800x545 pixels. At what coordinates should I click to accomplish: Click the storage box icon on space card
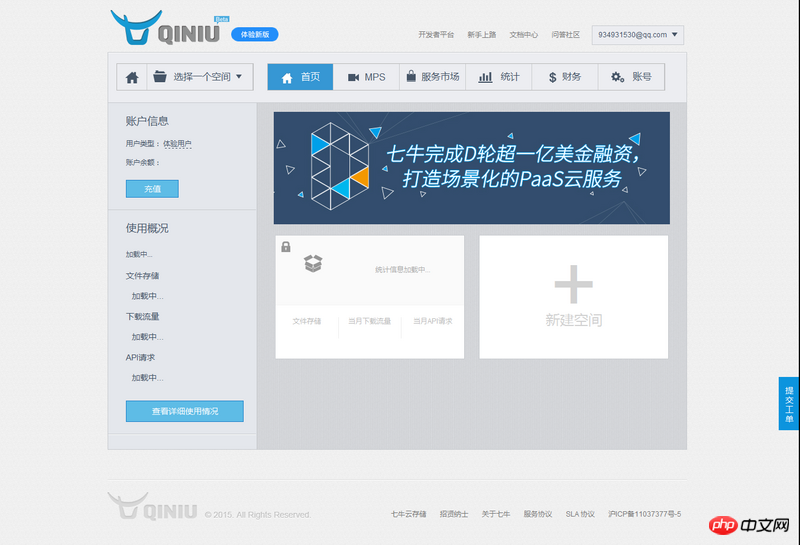313,263
